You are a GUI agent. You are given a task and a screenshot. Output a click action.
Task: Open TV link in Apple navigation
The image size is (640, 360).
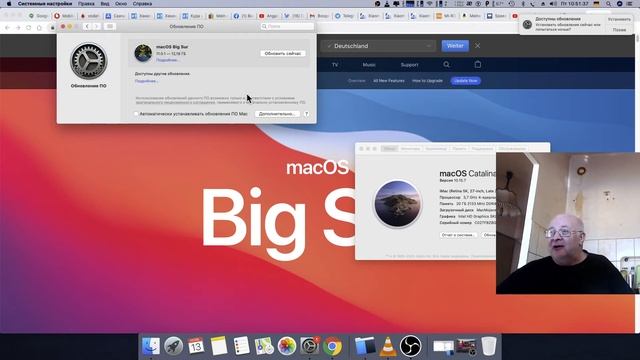(335, 65)
